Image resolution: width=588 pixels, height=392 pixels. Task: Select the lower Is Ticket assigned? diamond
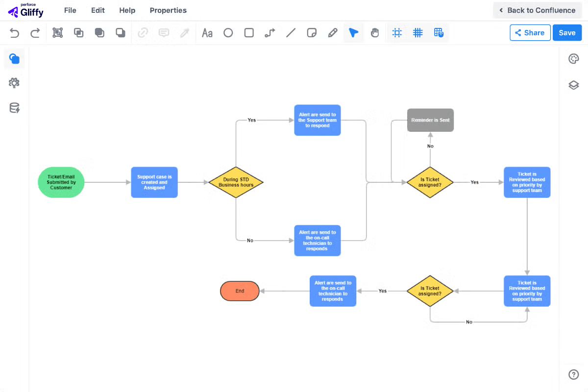pos(430,291)
